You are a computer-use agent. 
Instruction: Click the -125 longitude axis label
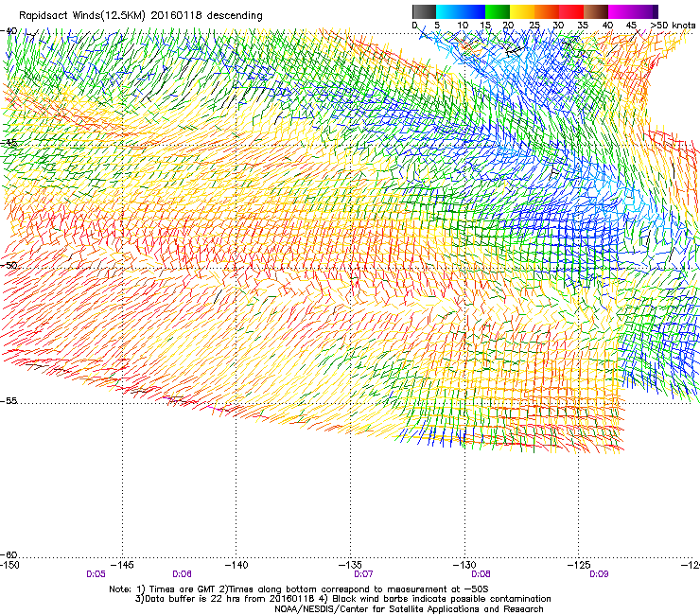click(x=579, y=565)
